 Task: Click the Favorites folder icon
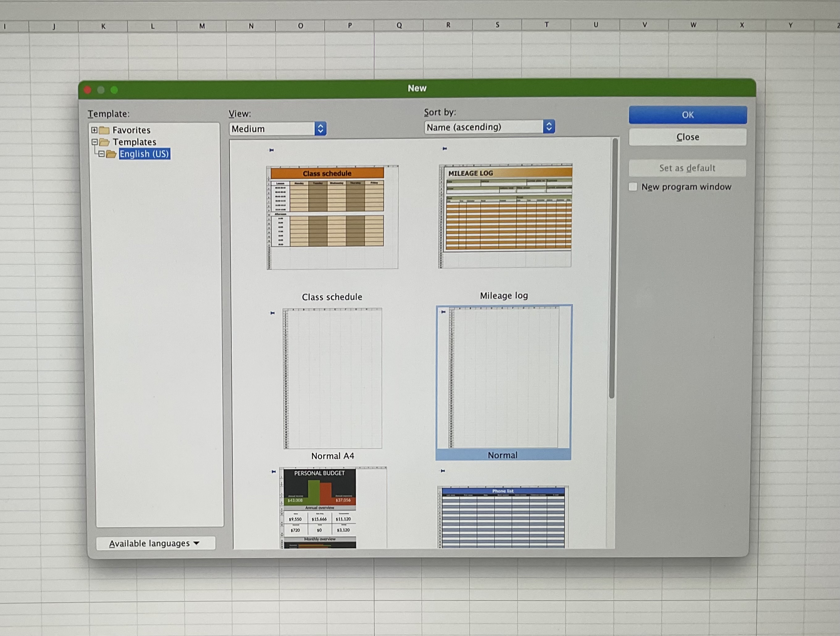click(104, 130)
